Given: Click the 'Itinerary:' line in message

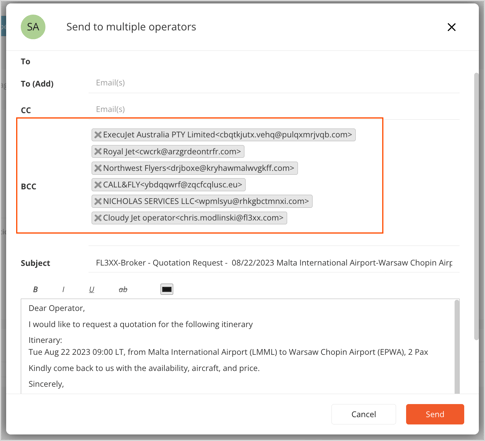Looking at the screenshot, I should [x=45, y=340].
